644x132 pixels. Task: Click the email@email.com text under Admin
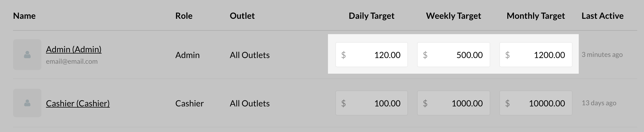pyautogui.click(x=72, y=61)
